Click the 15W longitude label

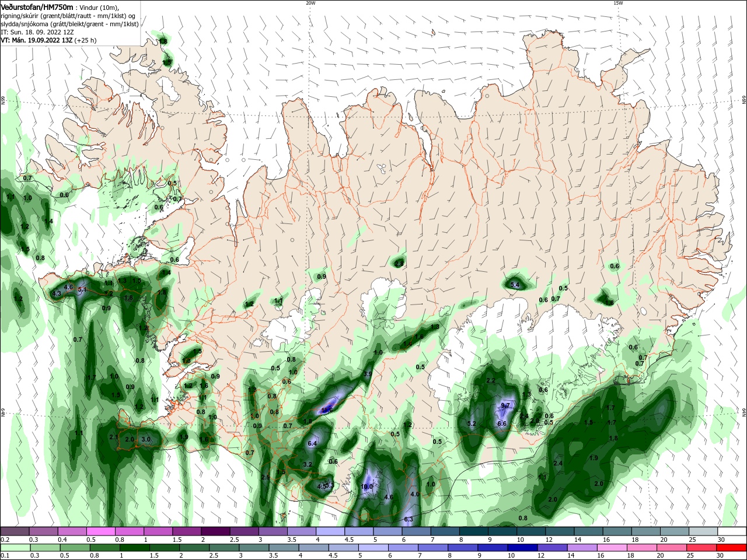pos(618,3)
